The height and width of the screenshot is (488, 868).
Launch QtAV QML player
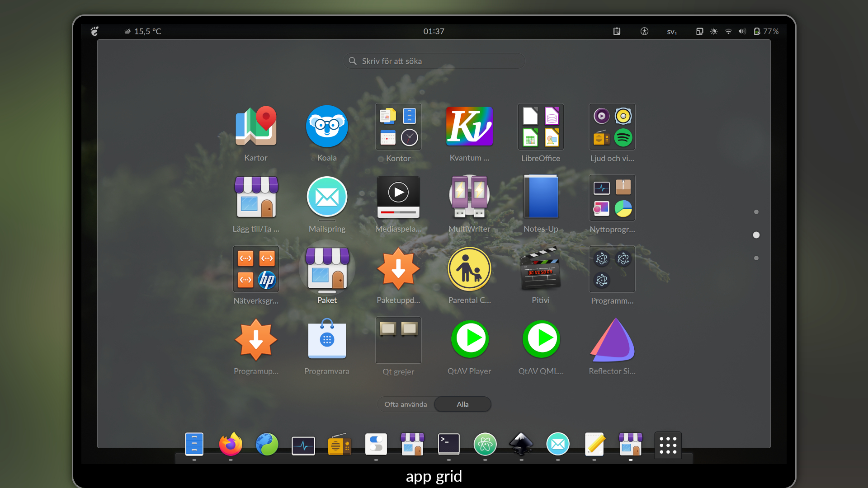[x=541, y=340]
